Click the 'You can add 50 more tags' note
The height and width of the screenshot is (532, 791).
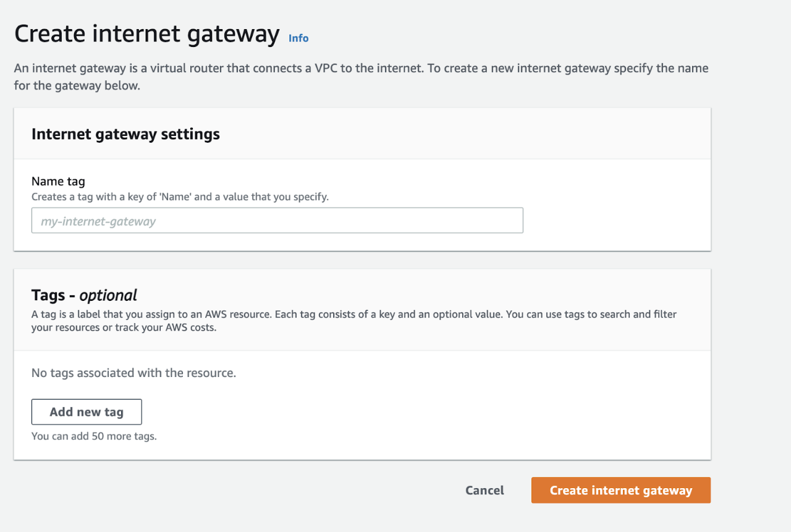94,436
